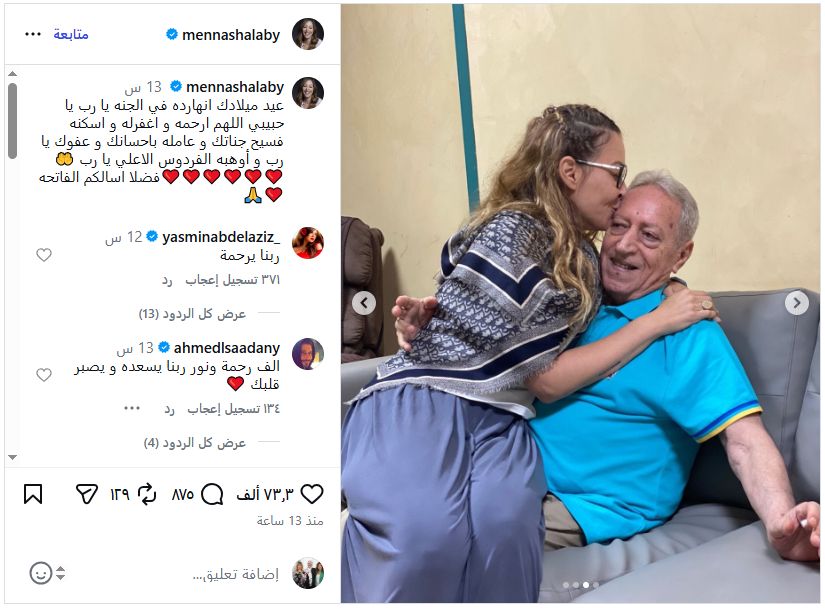The image size is (825, 610).
Task: Like yasminabdelaziz_ comment heart
Action: [44, 255]
